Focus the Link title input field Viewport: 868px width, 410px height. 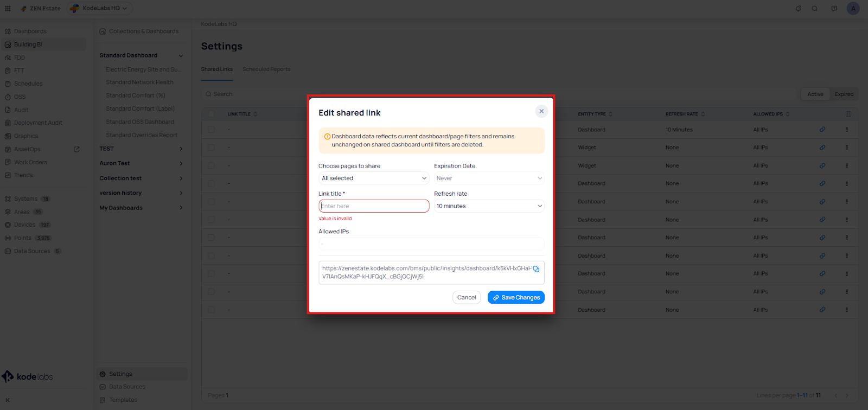(374, 206)
